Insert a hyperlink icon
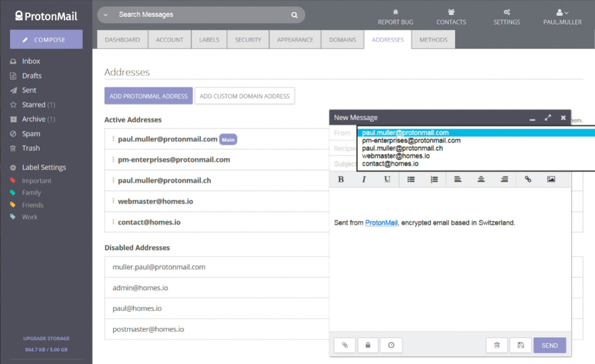 click(528, 179)
